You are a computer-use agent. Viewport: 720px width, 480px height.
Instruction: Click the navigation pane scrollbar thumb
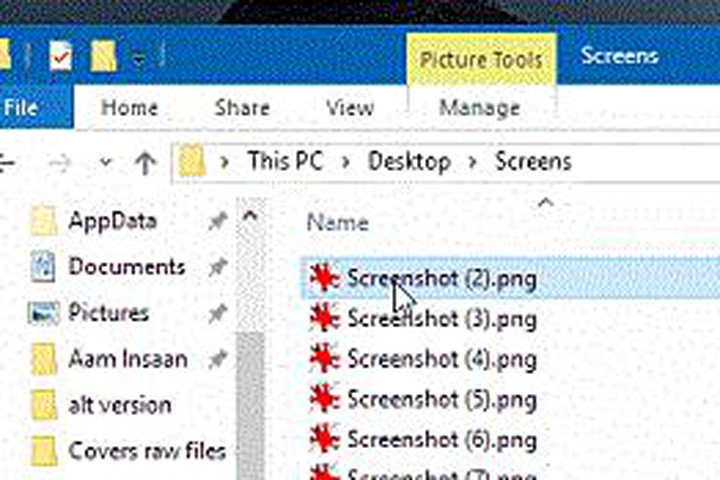click(251, 406)
